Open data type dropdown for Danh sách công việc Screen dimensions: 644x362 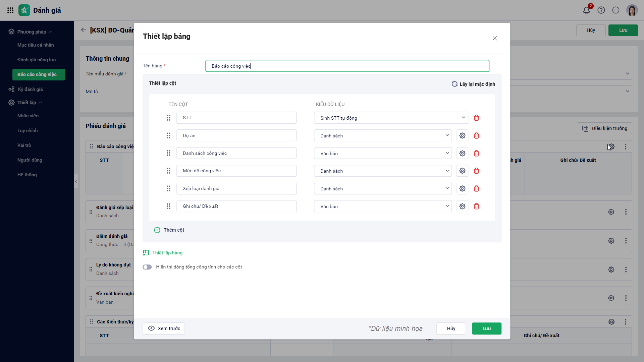(x=383, y=154)
